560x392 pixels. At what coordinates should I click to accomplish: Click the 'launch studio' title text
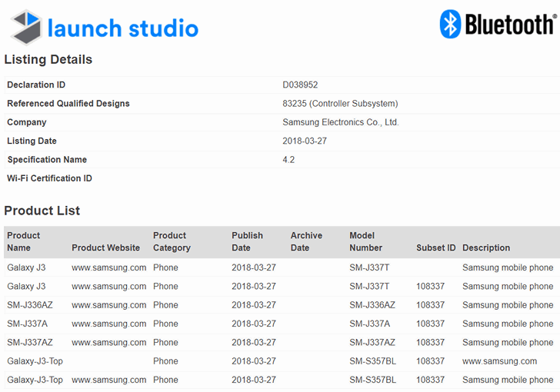pyautogui.click(x=123, y=28)
